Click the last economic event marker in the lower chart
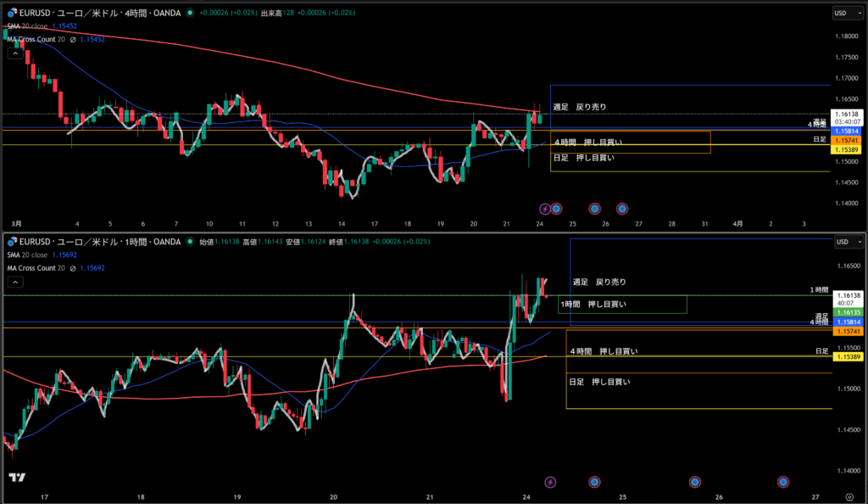The height and width of the screenshot is (504, 868). (782, 482)
